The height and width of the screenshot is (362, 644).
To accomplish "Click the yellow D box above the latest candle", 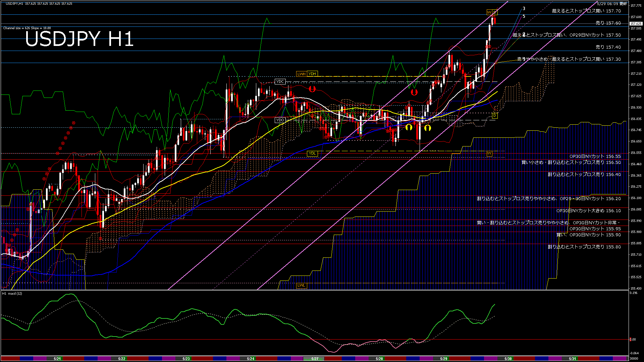I will coord(495,12).
